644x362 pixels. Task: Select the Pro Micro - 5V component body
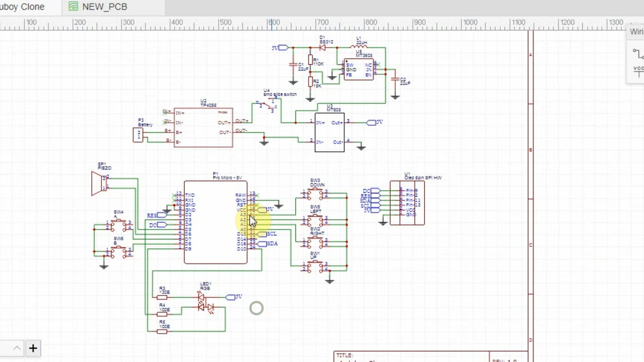point(215,222)
